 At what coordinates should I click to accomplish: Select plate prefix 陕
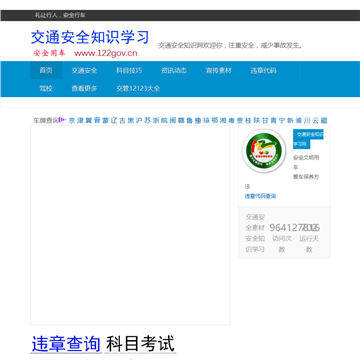click(257, 120)
